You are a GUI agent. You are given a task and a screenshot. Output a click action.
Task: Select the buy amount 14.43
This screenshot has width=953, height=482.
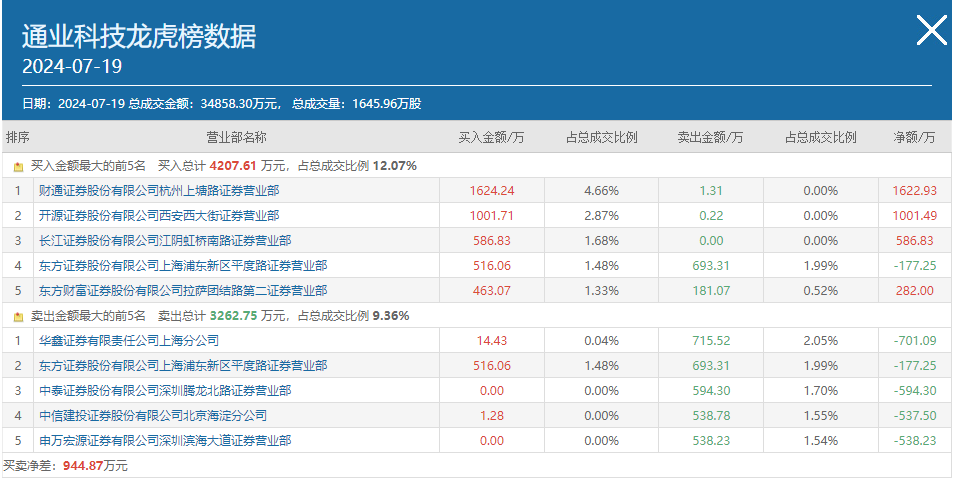492,340
